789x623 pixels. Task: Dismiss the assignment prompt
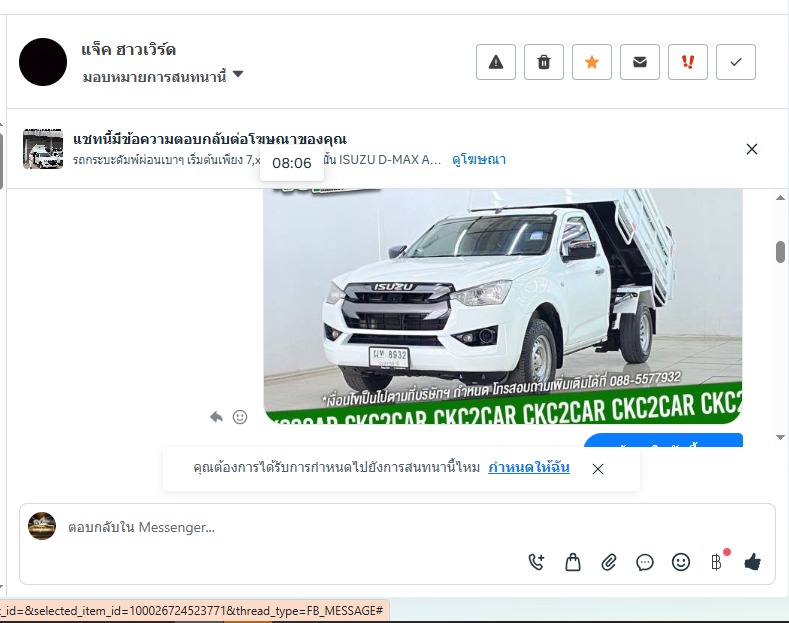598,469
